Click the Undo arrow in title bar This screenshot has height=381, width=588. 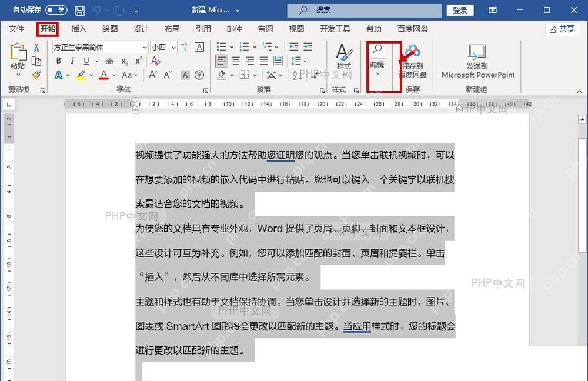pos(97,11)
